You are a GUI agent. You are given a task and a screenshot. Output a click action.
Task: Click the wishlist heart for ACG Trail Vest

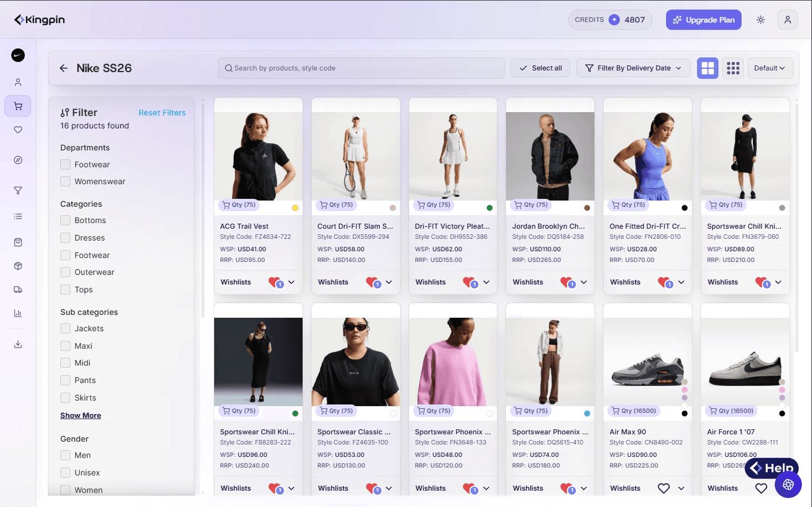click(x=275, y=282)
